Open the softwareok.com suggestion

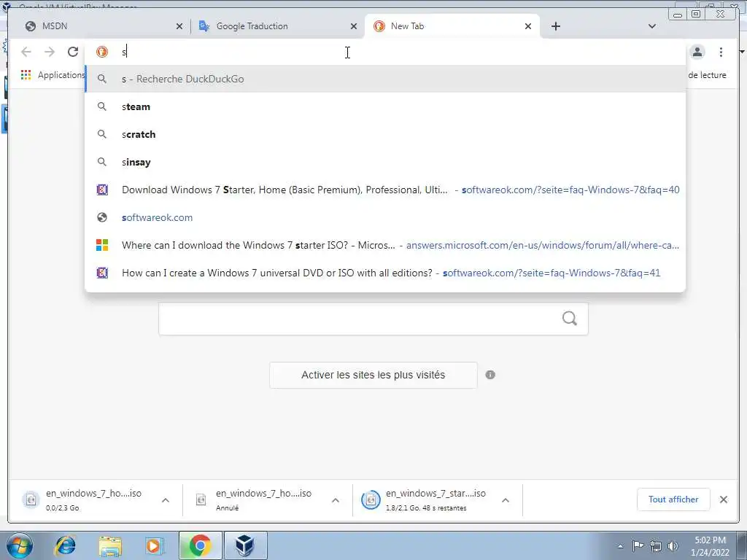[x=385, y=217]
